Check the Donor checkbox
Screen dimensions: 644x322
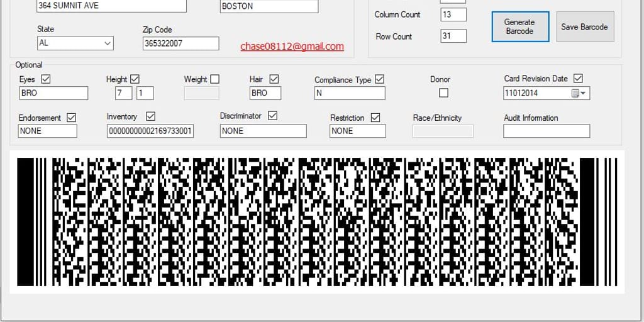point(443,92)
